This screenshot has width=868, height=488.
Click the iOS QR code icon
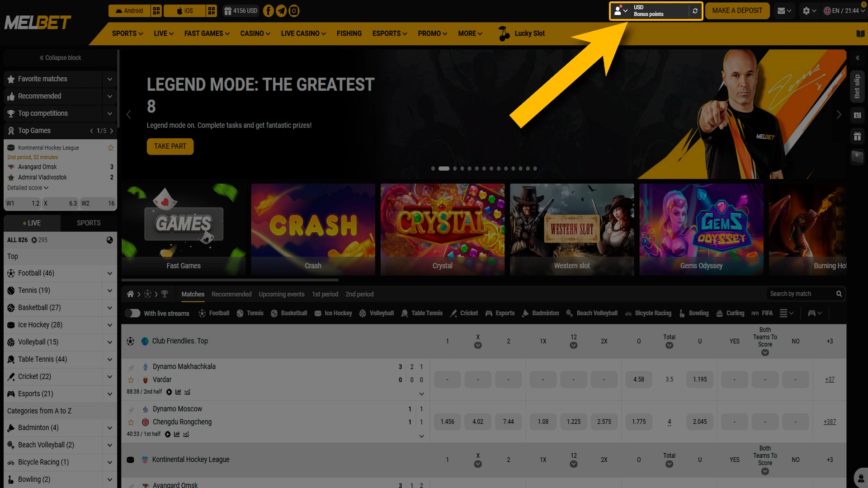212,11
